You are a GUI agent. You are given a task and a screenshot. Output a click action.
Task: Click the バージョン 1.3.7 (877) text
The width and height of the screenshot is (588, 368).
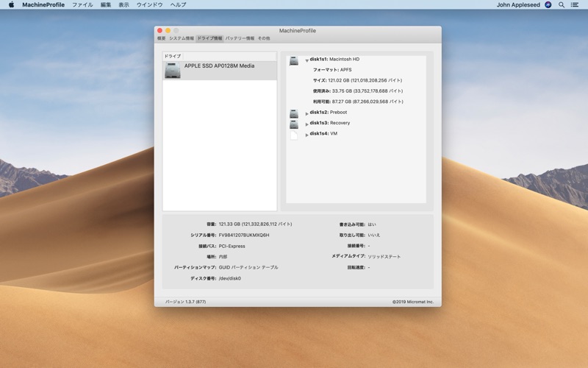185,302
